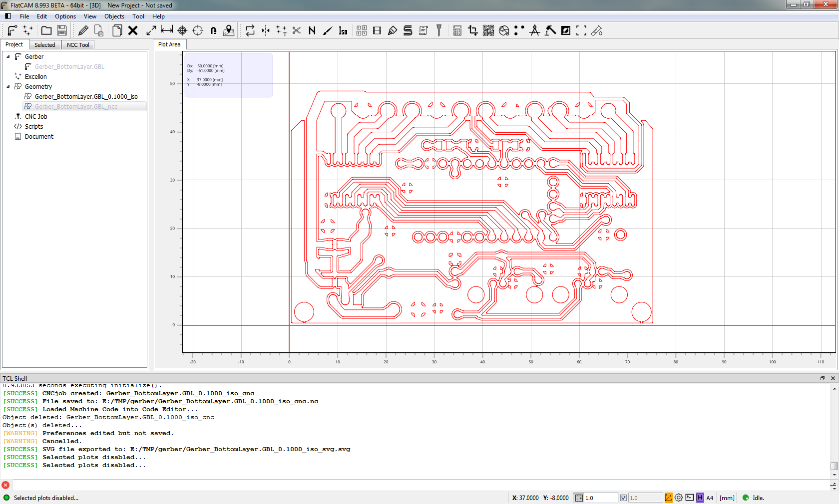Click the TCL shell command input field

click(420, 485)
